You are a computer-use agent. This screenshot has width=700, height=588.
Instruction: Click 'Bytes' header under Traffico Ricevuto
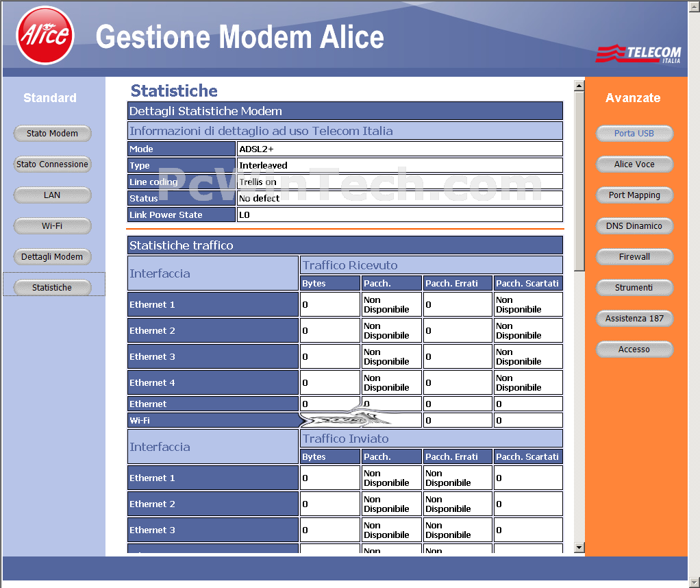pyautogui.click(x=330, y=283)
